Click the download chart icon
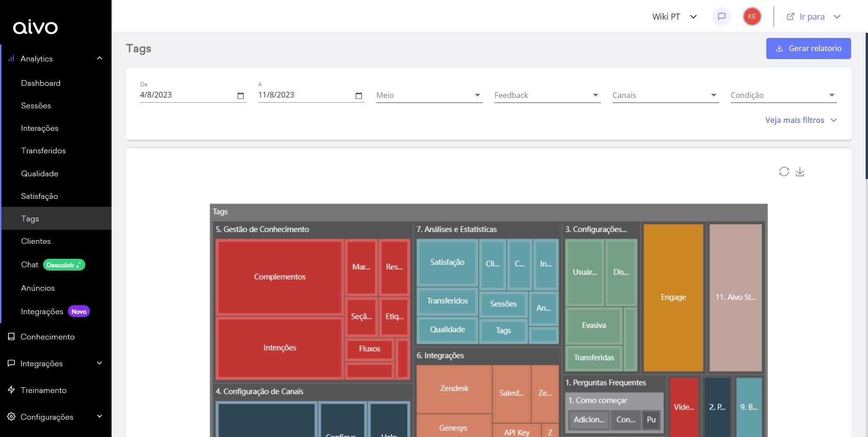 [800, 172]
